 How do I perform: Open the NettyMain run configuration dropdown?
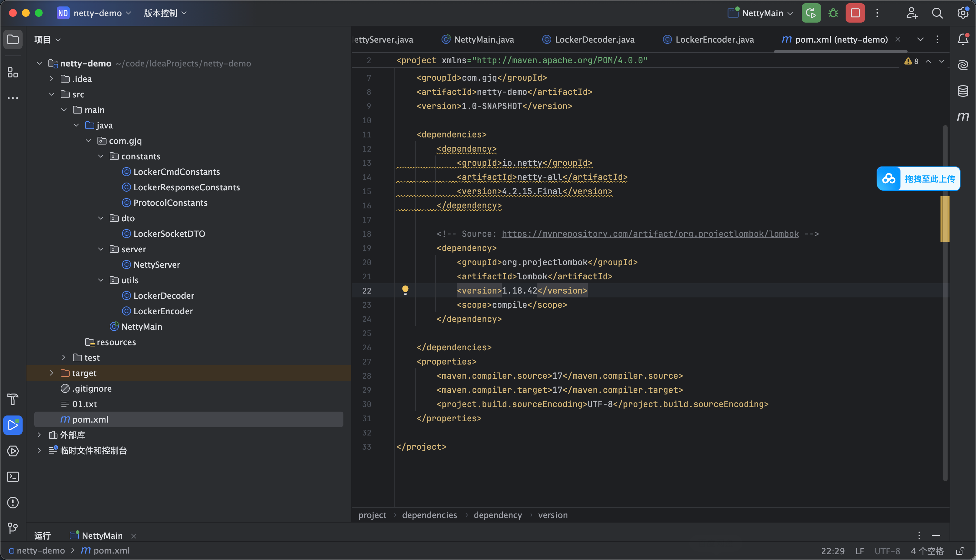[x=760, y=13]
